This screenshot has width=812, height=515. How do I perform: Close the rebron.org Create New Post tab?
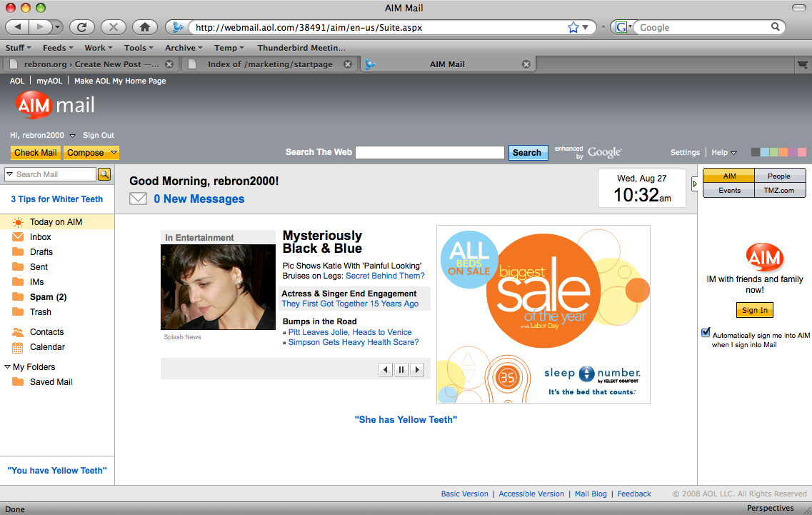[169, 64]
